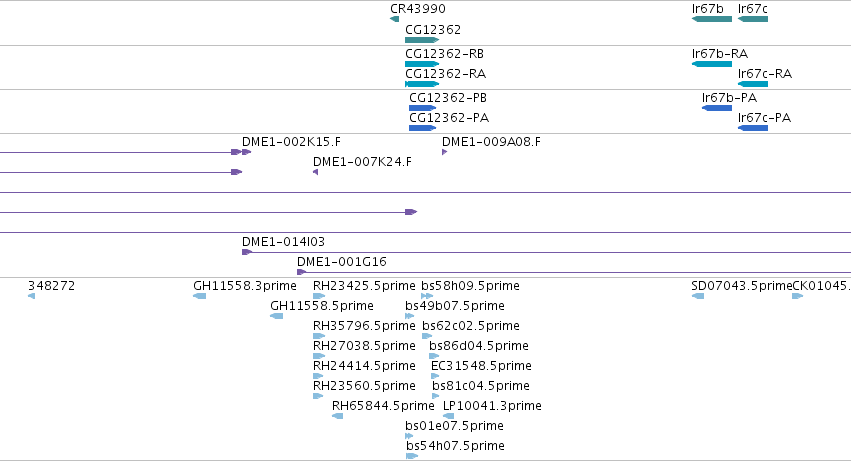This screenshot has width=851, height=461.
Task: Click the 348272 feature arrow
Action: (31, 296)
